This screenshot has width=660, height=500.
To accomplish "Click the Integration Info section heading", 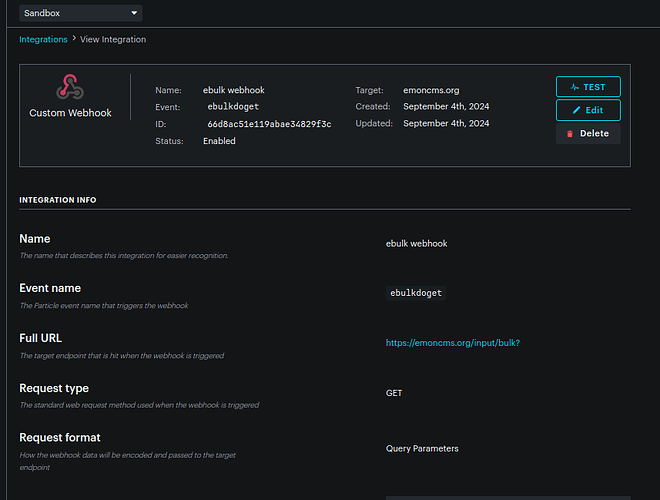I will click(58, 200).
